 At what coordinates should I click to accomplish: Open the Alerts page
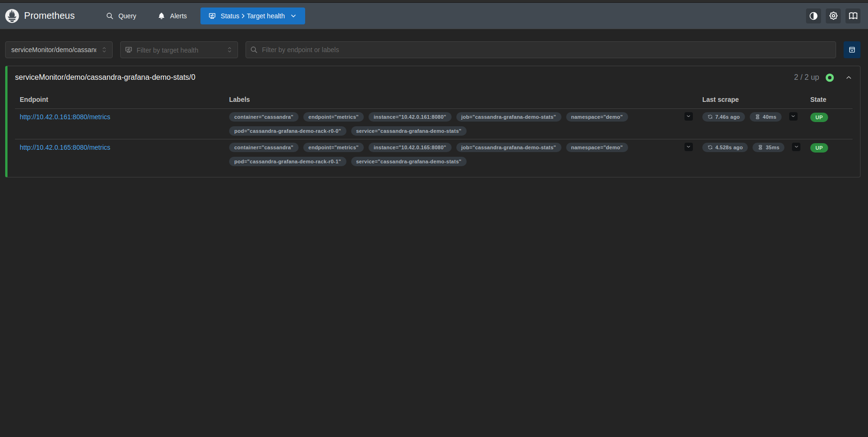point(172,16)
